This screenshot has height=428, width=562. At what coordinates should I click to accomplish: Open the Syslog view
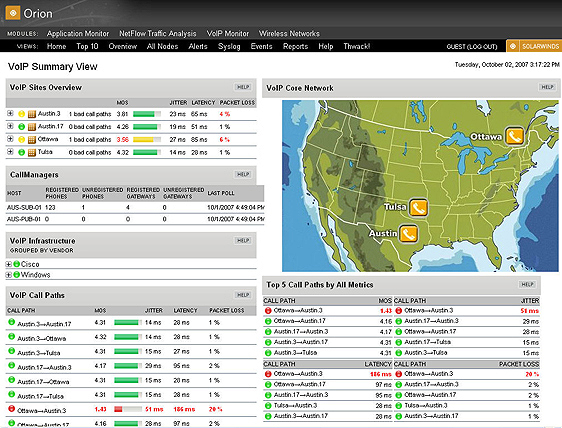point(229,46)
